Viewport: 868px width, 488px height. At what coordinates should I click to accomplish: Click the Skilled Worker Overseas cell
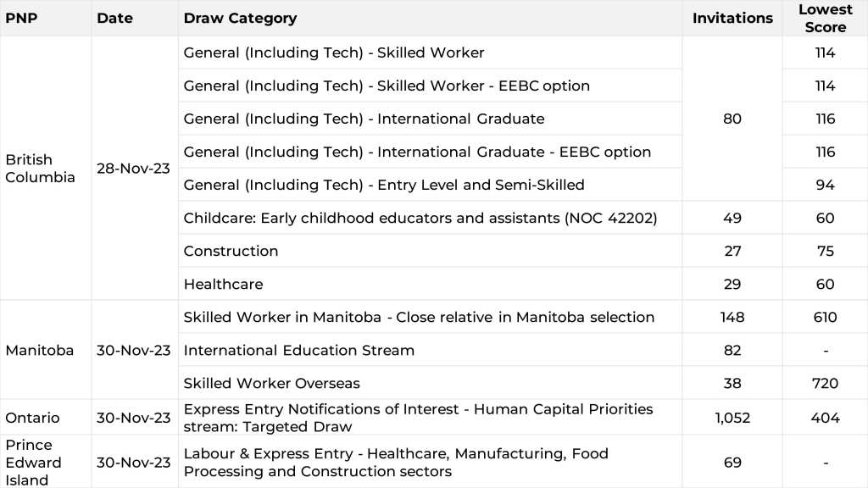click(271, 383)
